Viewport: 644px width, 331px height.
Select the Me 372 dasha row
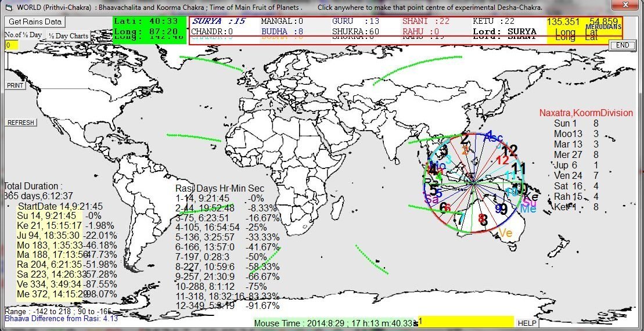click(67, 294)
